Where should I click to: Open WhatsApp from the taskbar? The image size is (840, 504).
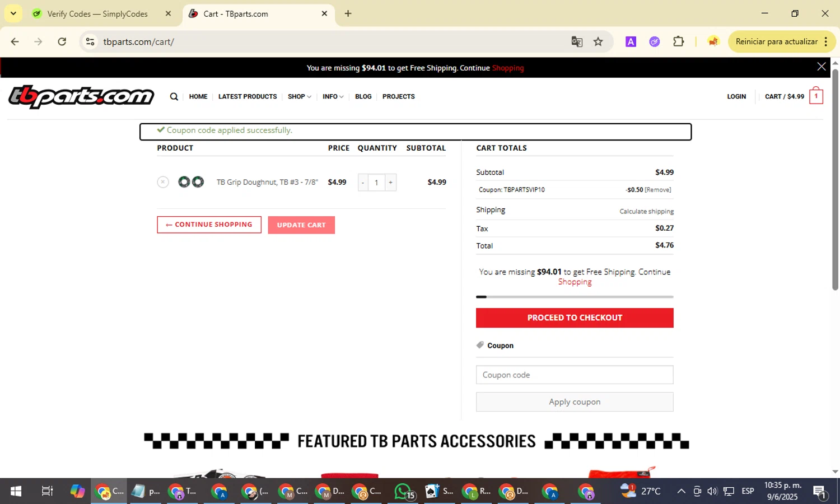point(404,491)
